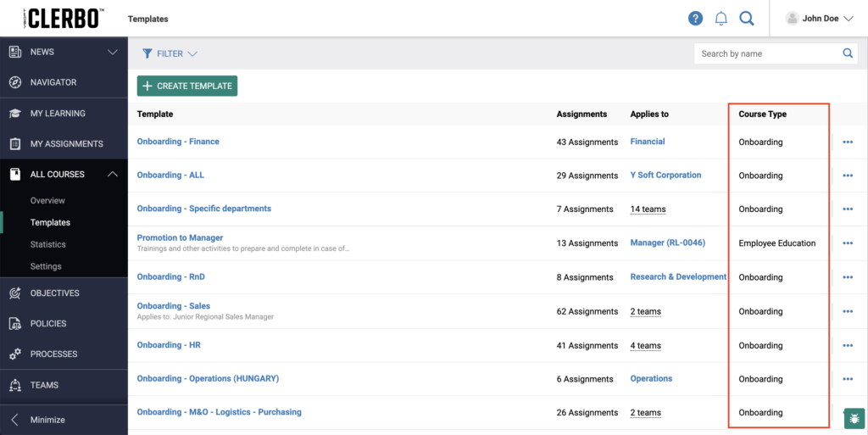
Task: Open Settings in the sidebar submenu
Action: 46,266
